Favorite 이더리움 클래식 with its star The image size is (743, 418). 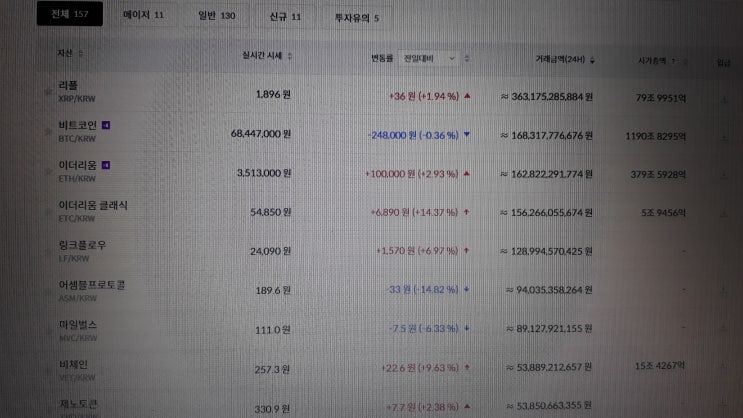point(48,211)
